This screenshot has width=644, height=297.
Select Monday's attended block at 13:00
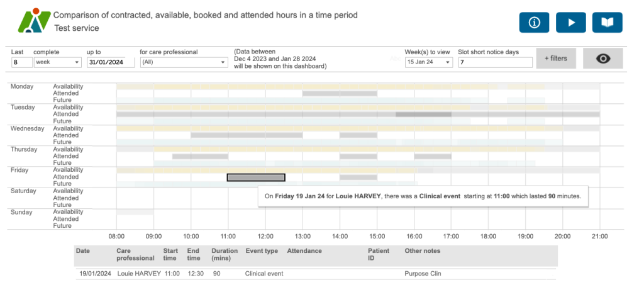pos(339,93)
